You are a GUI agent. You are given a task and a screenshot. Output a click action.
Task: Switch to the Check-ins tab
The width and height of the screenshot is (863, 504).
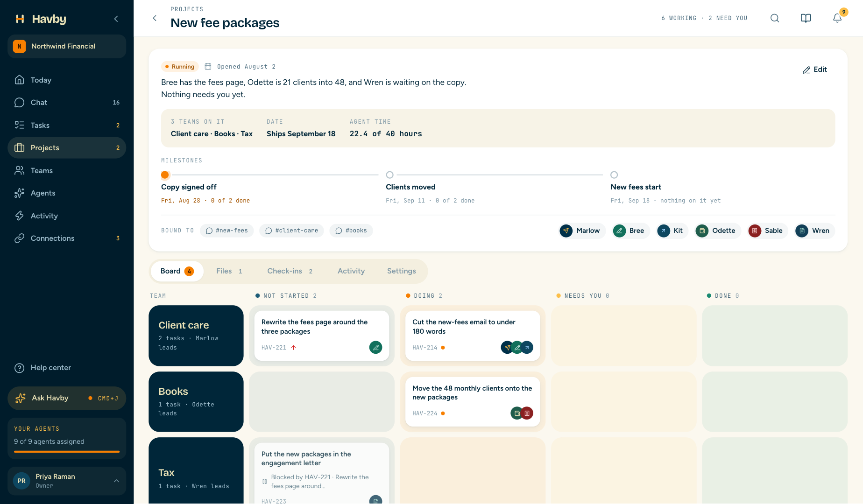pos(290,271)
